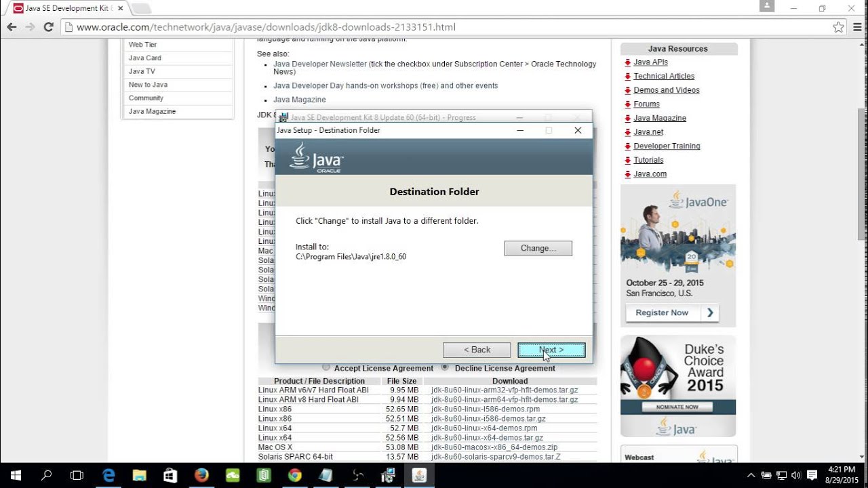Select Decline License Agreement radio button

[445, 367]
